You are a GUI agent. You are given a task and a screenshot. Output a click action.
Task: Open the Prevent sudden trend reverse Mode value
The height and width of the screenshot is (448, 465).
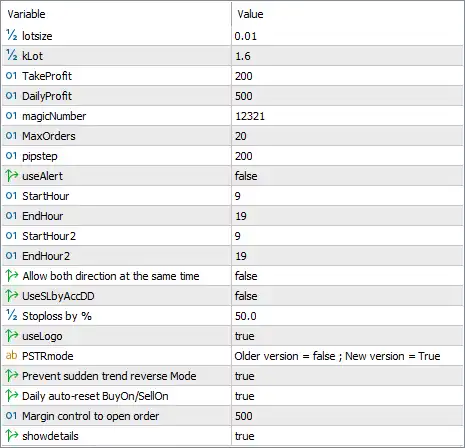click(347, 376)
